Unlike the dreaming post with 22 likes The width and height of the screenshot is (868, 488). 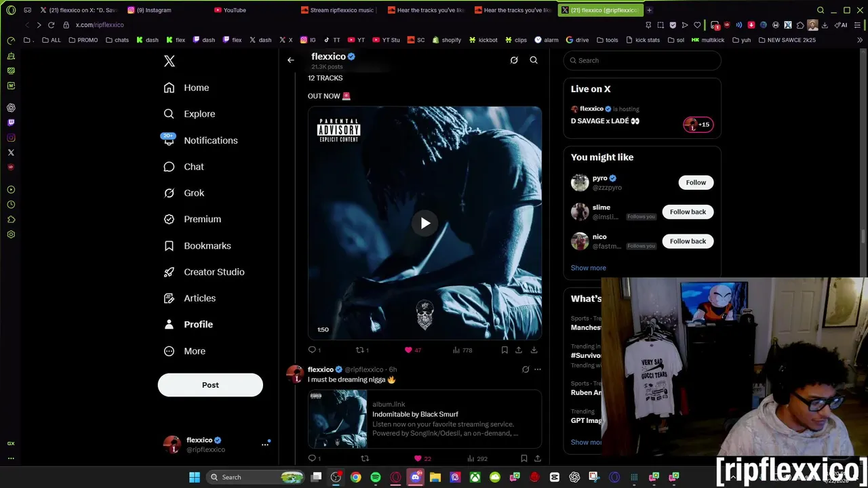point(418,459)
